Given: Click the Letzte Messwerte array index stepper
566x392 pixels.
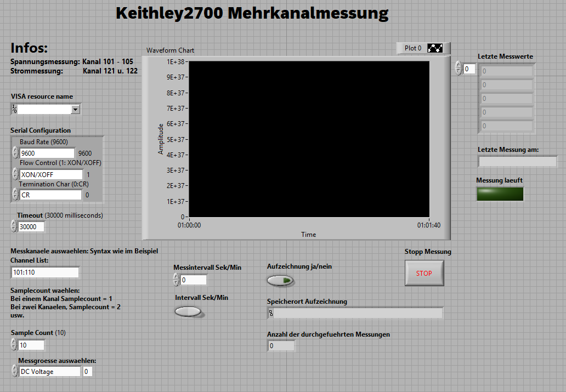Looking at the screenshot, I should (x=459, y=68).
